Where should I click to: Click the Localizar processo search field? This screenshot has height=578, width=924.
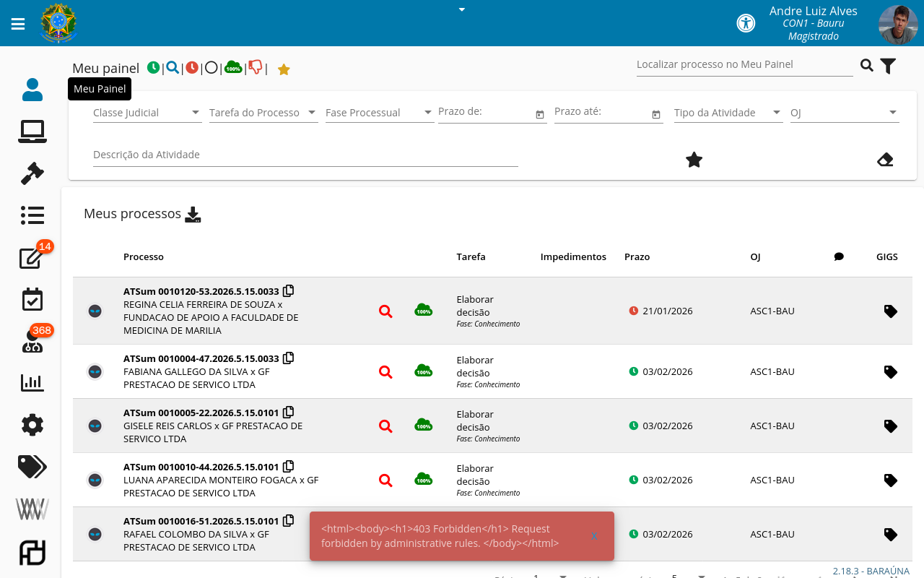point(744,65)
